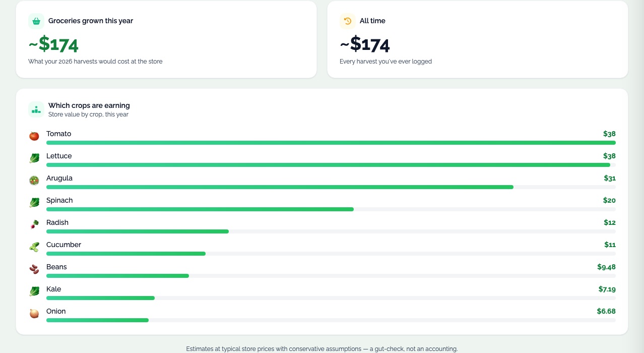
Task: Click the Beans crop label
Action: click(56, 267)
